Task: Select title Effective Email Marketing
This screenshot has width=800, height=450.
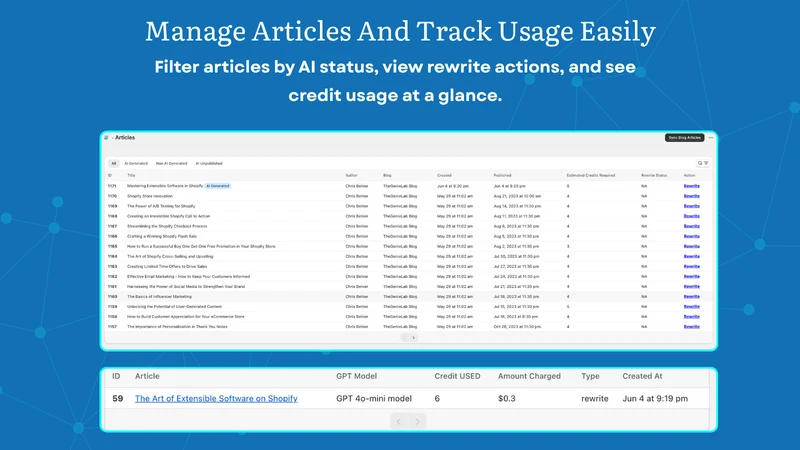Action: (x=189, y=277)
